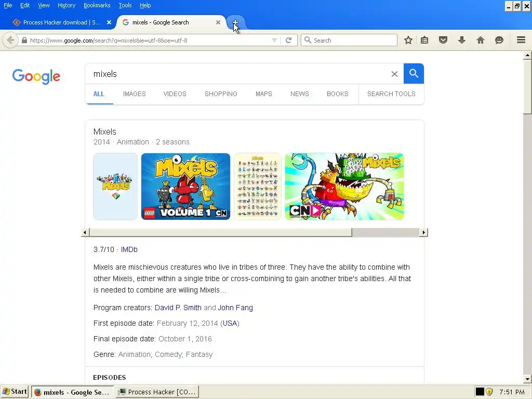The width and height of the screenshot is (532, 399).
Task: Open John Fang link
Action: 235,308
